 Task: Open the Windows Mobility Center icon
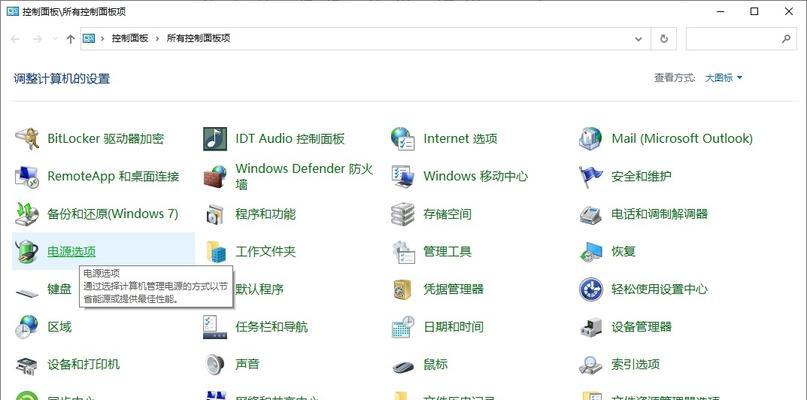point(402,177)
